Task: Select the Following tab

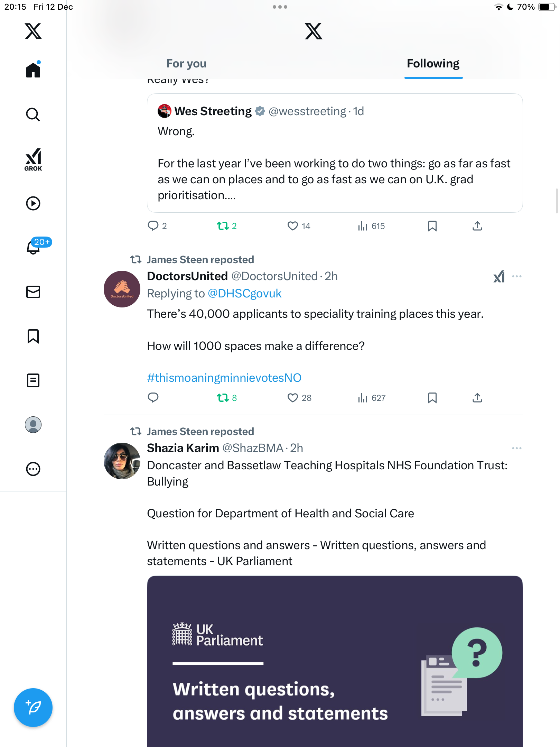Action: [x=433, y=64]
